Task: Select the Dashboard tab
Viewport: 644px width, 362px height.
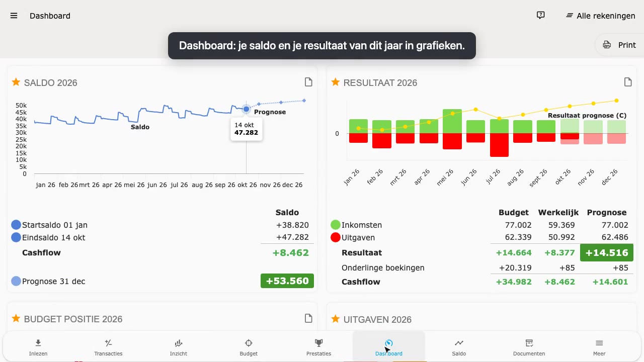Action: pyautogui.click(x=389, y=347)
